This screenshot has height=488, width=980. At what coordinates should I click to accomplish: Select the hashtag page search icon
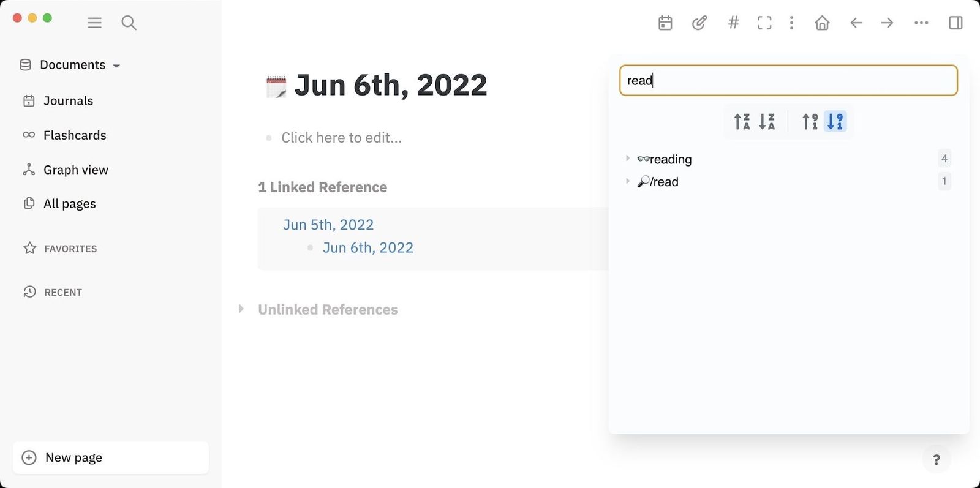click(733, 23)
